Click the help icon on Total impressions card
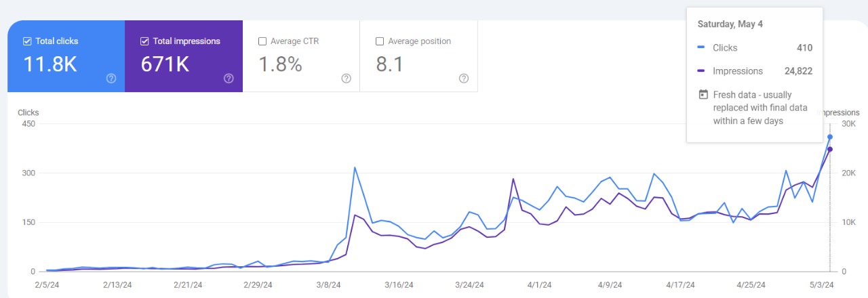 coord(229,79)
